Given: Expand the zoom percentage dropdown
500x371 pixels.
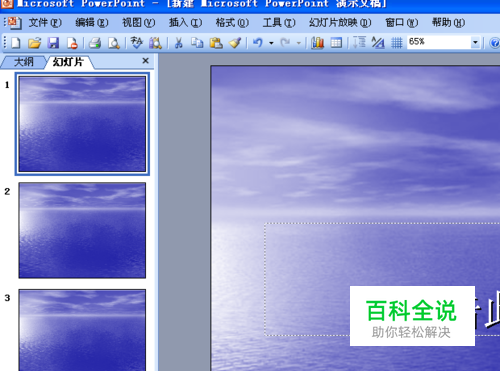Looking at the screenshot, I should [475, 43].
